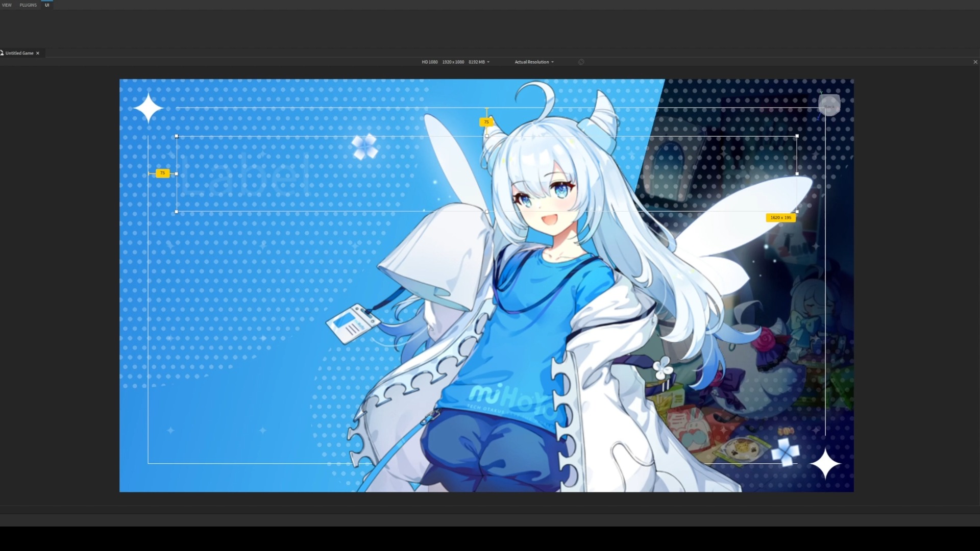Open the Actual Resolution dropdown

coord(534,62)
